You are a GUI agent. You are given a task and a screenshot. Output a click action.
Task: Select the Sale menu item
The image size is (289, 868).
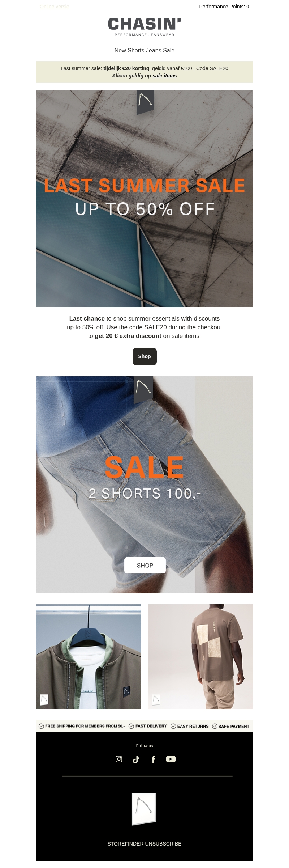point(168,50)
